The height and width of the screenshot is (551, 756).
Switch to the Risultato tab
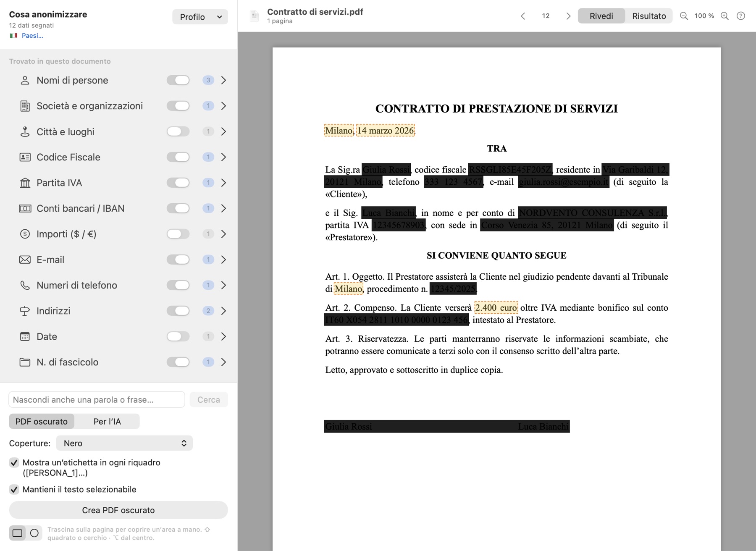(649, 16)
